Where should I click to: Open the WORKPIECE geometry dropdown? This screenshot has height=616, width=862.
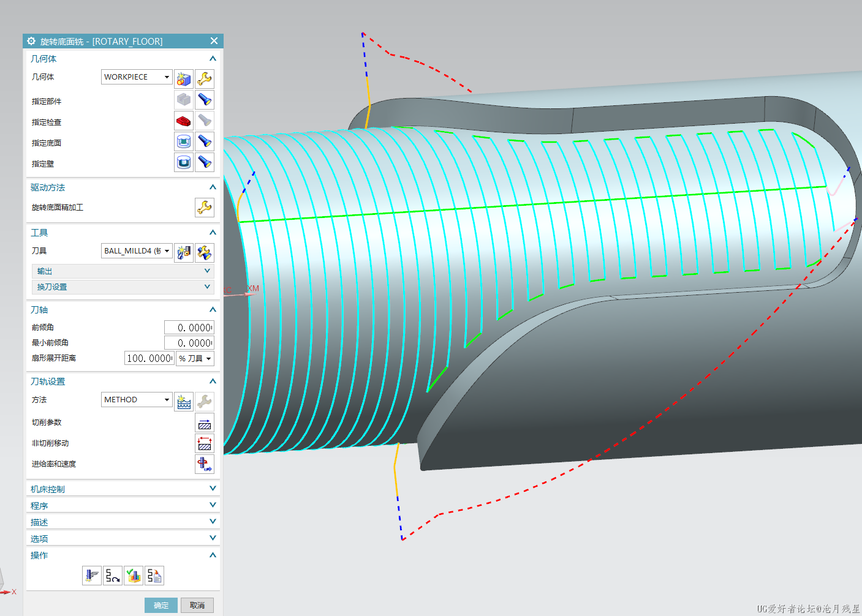[137, 77]
